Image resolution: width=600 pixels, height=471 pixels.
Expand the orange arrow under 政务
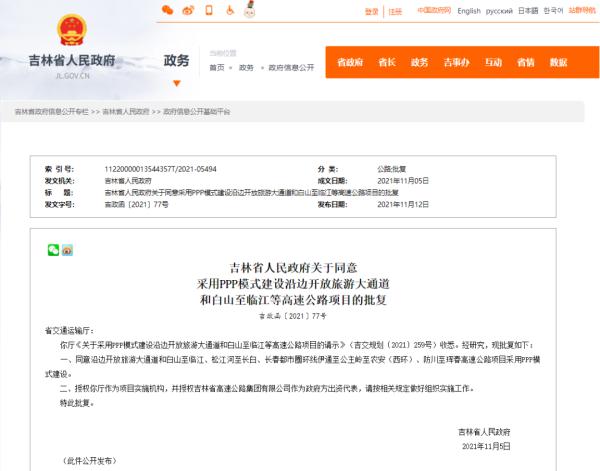click(177, 83)
